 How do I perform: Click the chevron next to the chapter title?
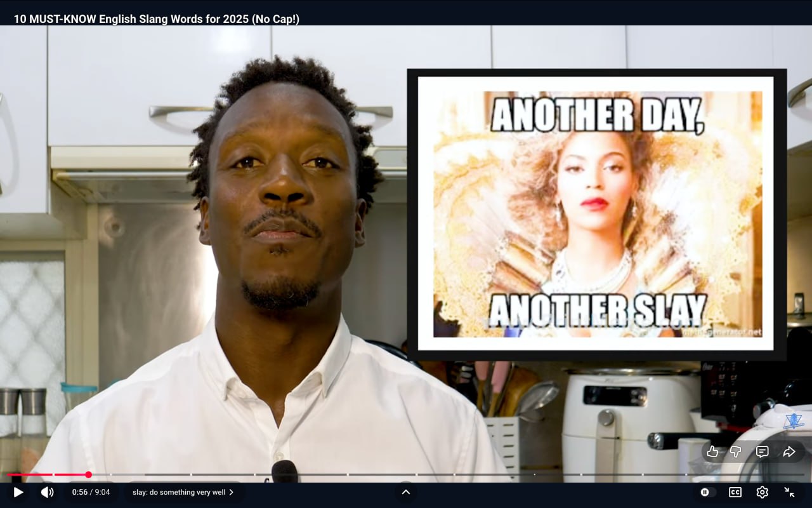[x=232, y=492]
